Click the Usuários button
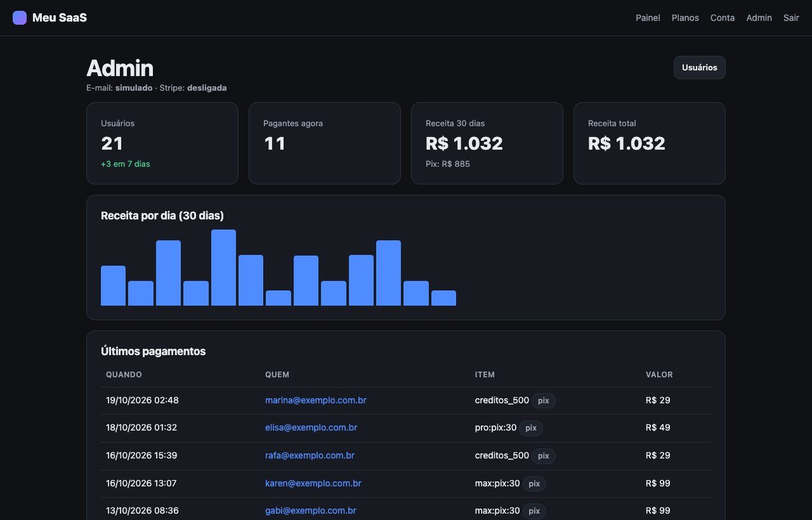The height and width of the screenshot is (520, 812). coord(700,68)
